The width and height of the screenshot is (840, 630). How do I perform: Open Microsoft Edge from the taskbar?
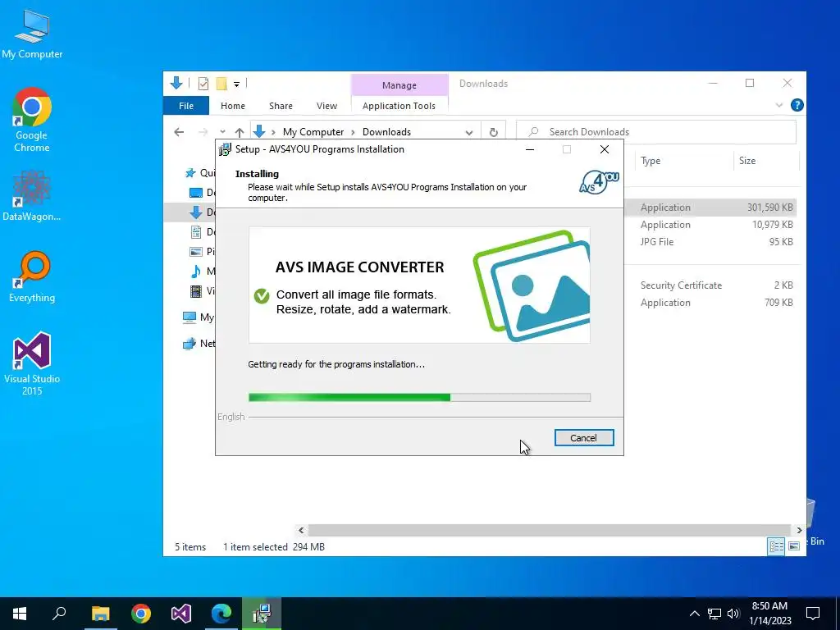point(221,614)
